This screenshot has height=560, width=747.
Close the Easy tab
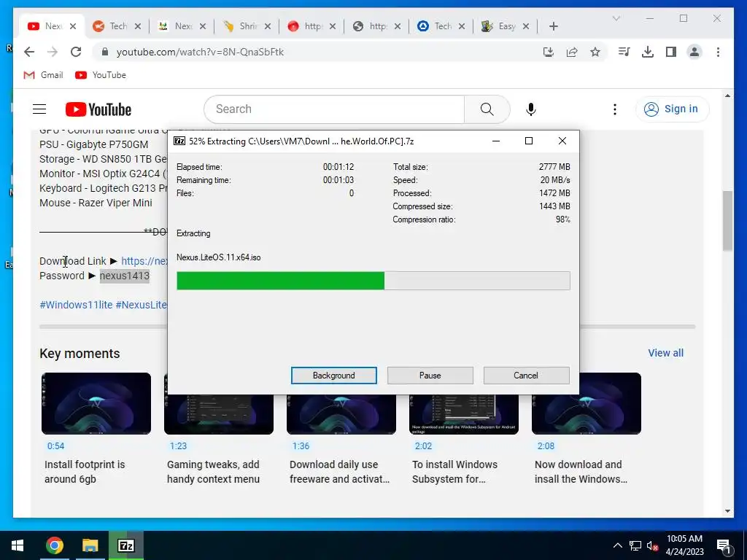click(526, 26)
